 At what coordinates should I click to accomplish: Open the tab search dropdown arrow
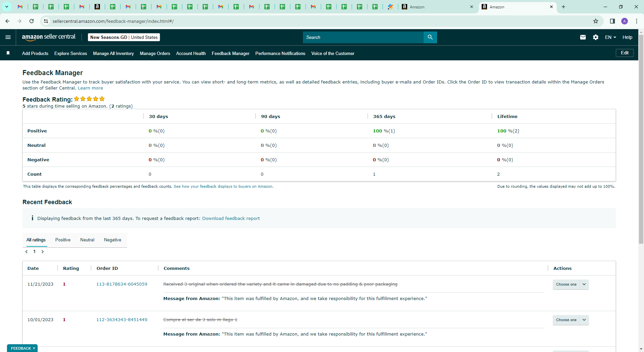coord(6,7)
